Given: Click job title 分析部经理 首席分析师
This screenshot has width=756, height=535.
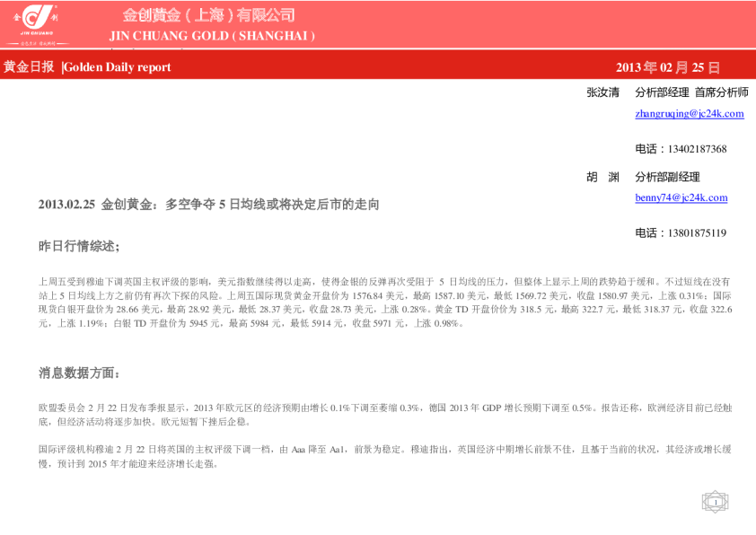Looking at the screenshot, I should click(x=690, y=92).
